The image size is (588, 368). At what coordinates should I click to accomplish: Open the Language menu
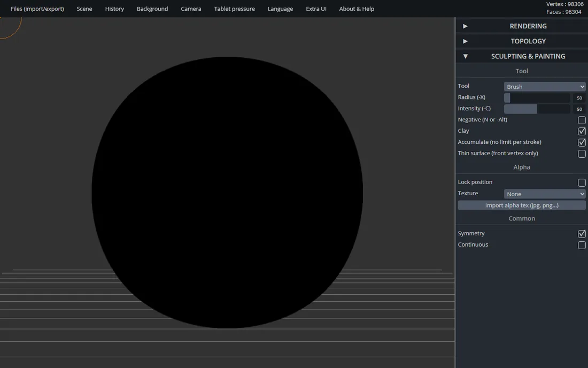coord(280,9)
